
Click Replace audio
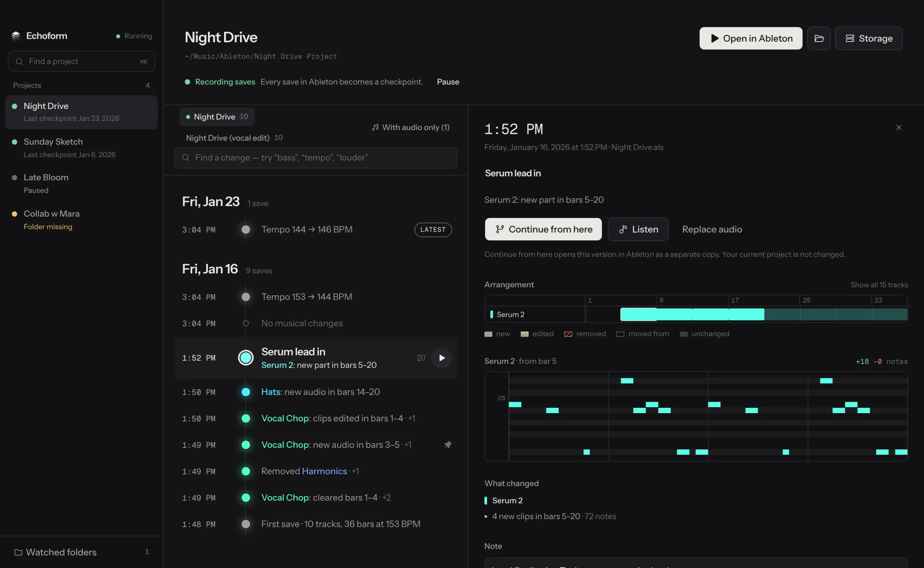pos(712,229)
